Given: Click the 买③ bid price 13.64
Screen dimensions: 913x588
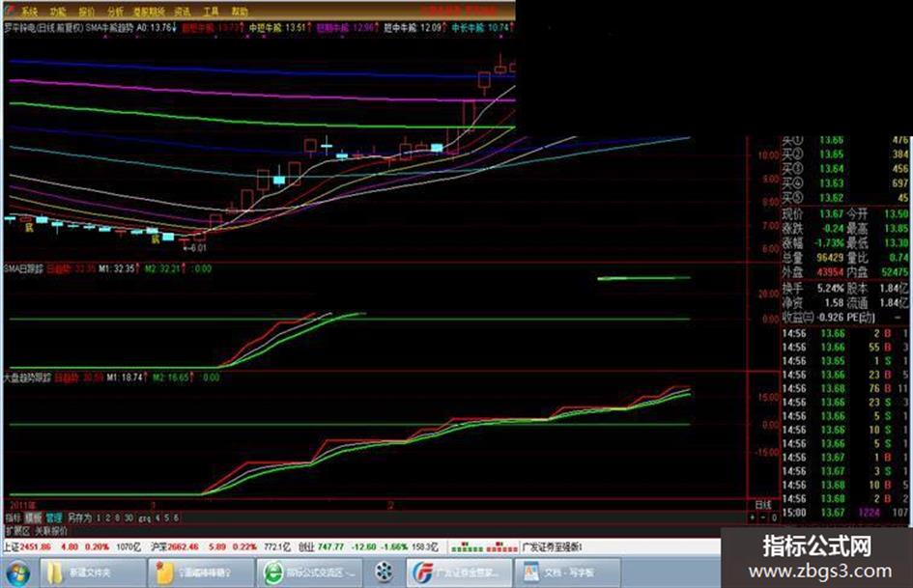Looking at the screenshot, I should click(x=831, y=169).
